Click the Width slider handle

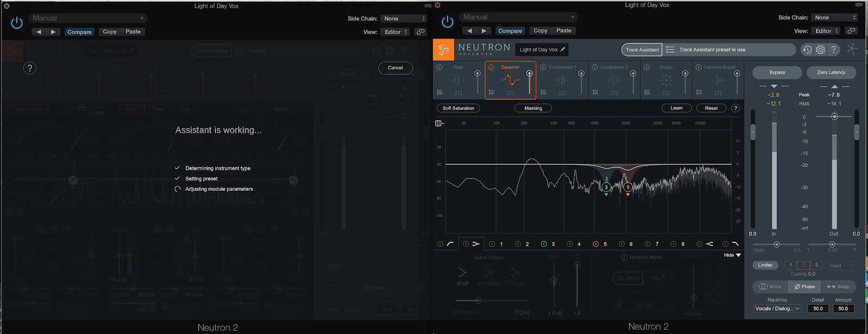point(777,245)
